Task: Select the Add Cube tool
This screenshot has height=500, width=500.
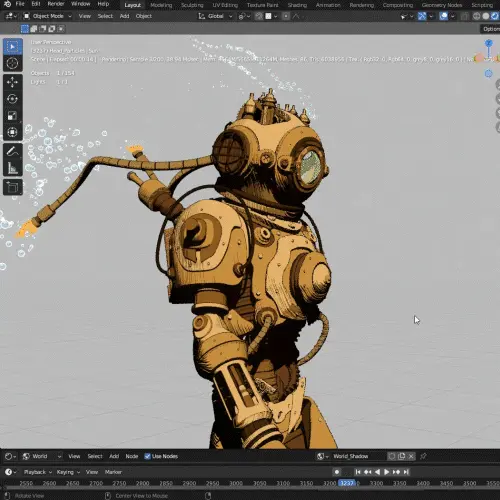Action: (x=13, y=187)
